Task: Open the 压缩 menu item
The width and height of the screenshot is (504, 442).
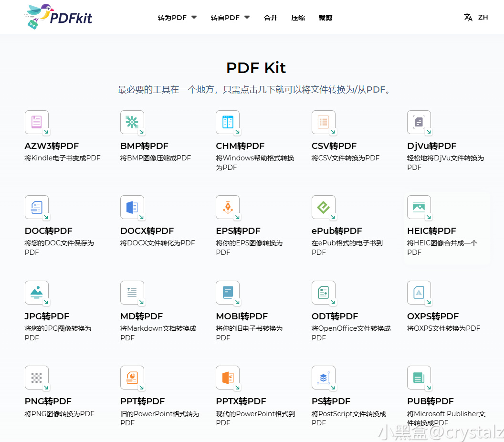Action: [298, 18]
